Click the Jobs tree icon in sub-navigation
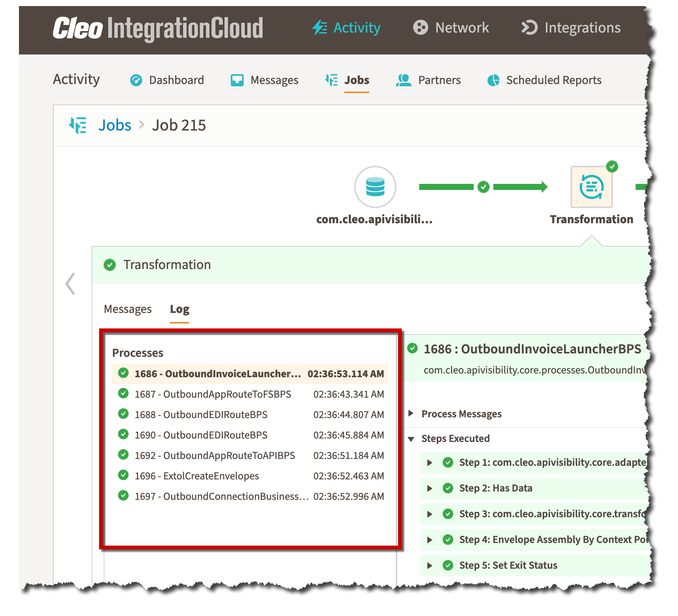Image resolution: width=678 pixels, height=616 pixels. point(331,80)
